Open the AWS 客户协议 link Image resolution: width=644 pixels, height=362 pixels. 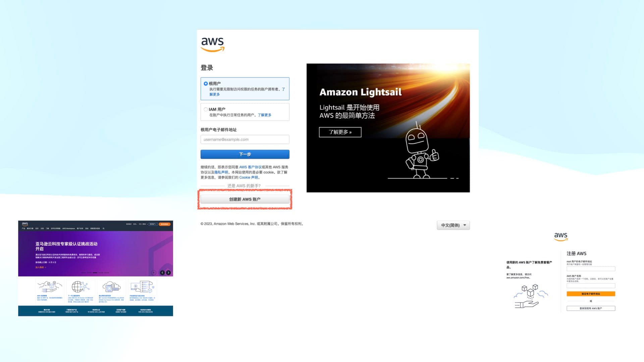click(x=250, y=167)
